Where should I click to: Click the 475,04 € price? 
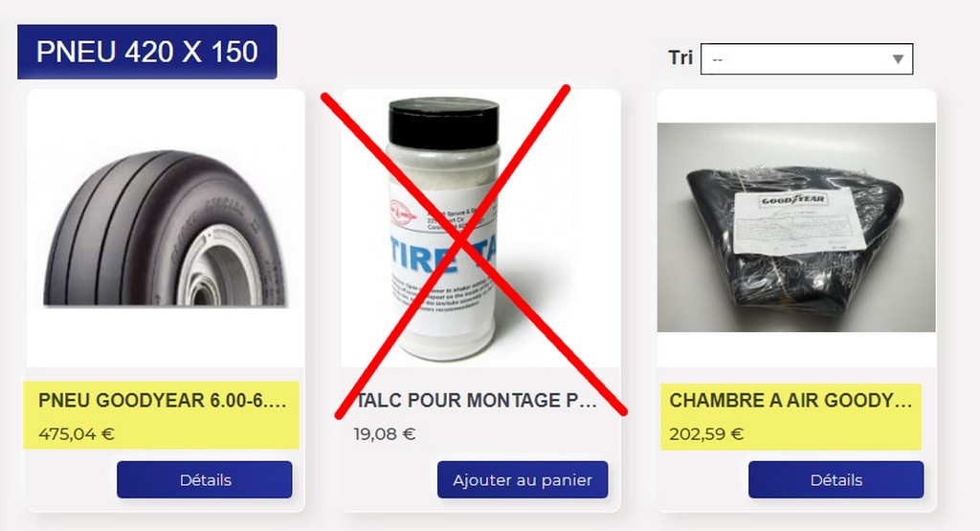pos(77,433)
